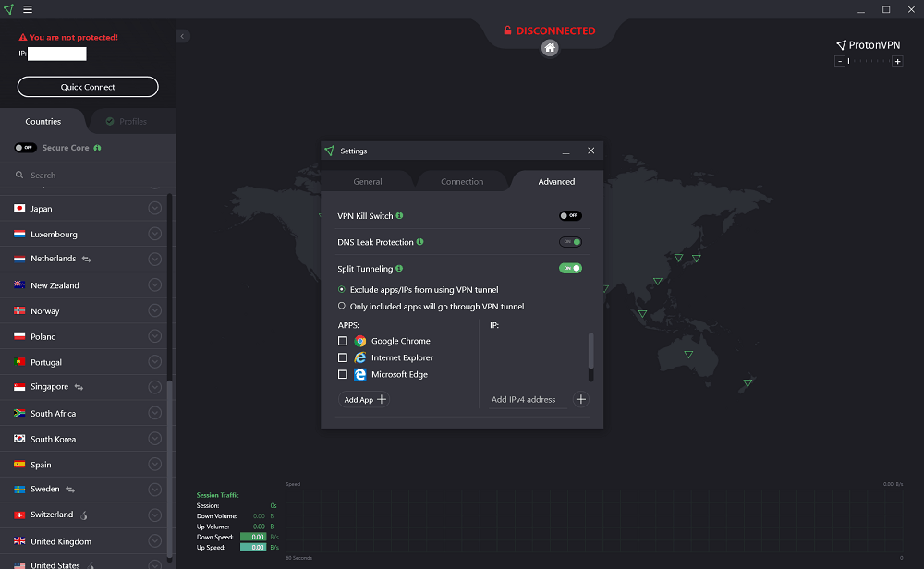Click the Add App button
Image resolution: width=924 pixels, height=569 pixels.
click(364, 399)
